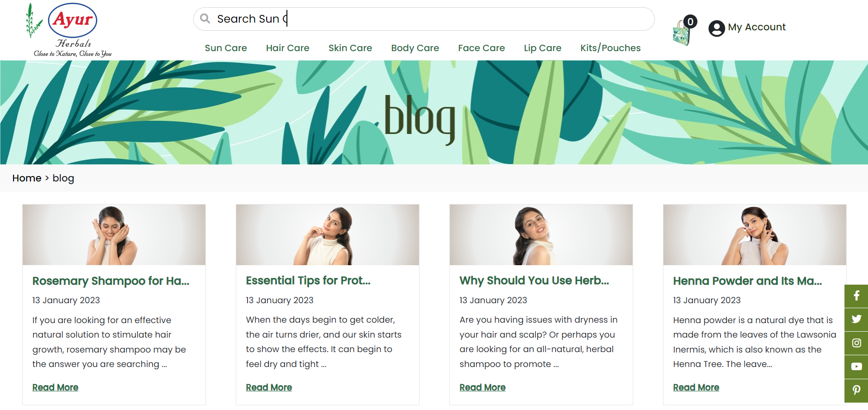Click the Home breadcrumb link

pos(27,178)
